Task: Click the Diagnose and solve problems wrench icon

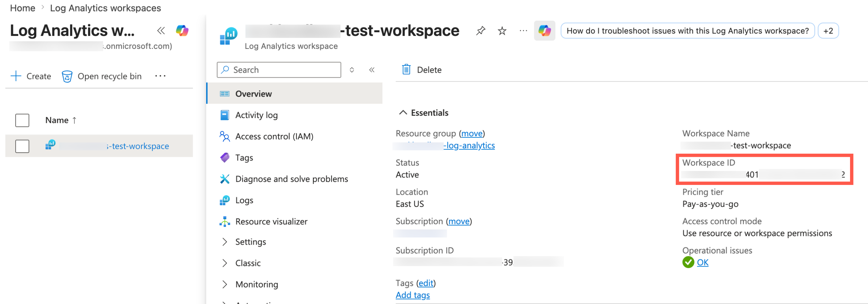Action: [x=224, y=179]
